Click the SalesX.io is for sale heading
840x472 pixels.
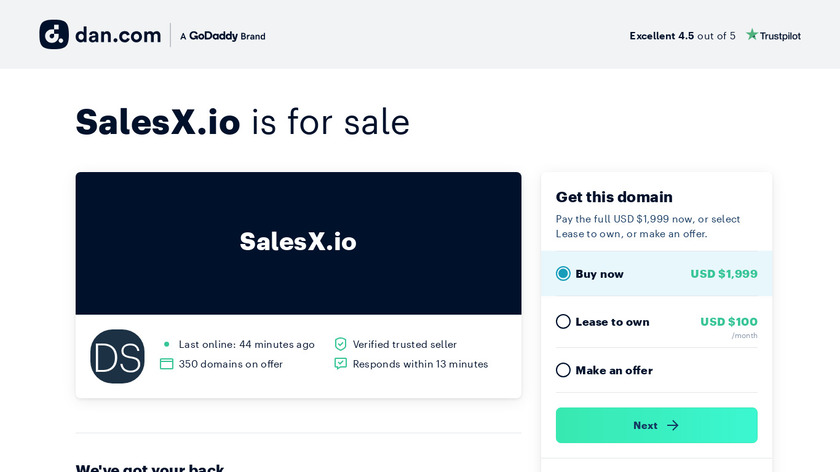coord(243,122)
